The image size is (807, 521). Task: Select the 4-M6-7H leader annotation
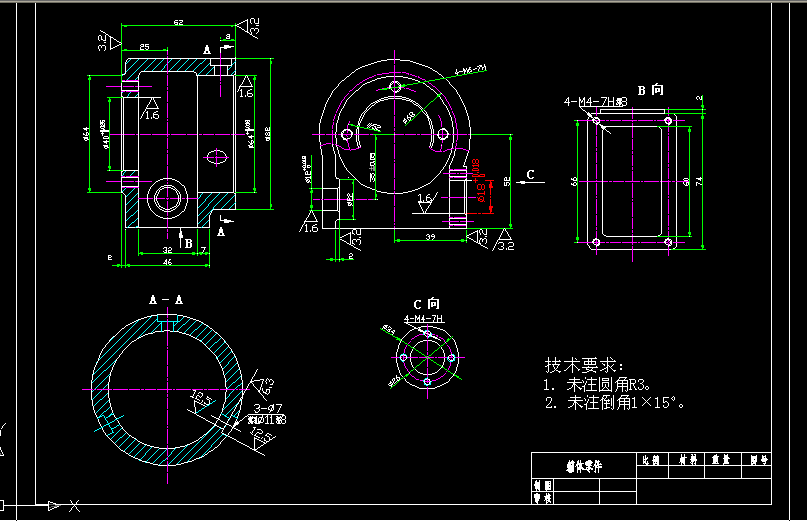[470, 70]
